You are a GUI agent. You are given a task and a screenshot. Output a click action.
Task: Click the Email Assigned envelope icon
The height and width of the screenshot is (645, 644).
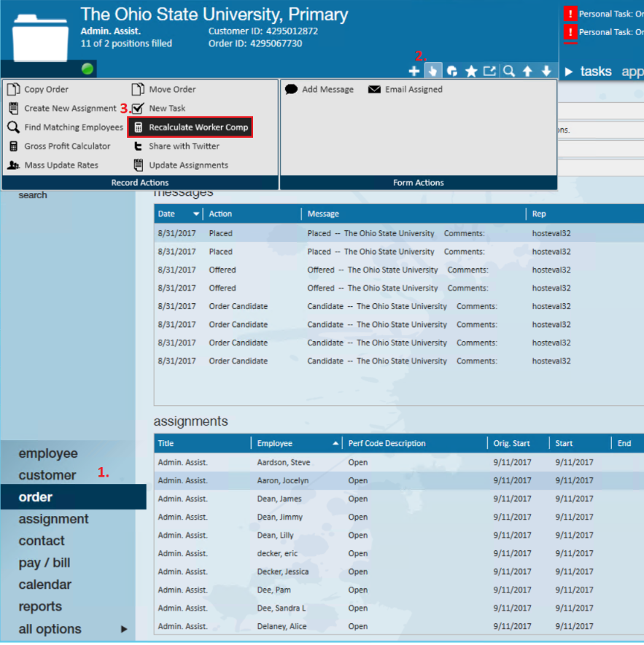pyautogui.click(x=374, y=89)
